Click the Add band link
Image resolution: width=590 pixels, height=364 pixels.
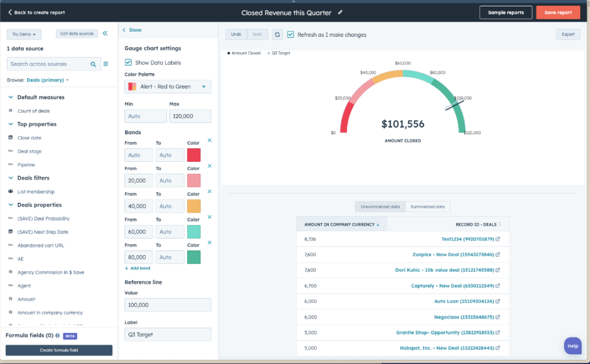(137, 268)
